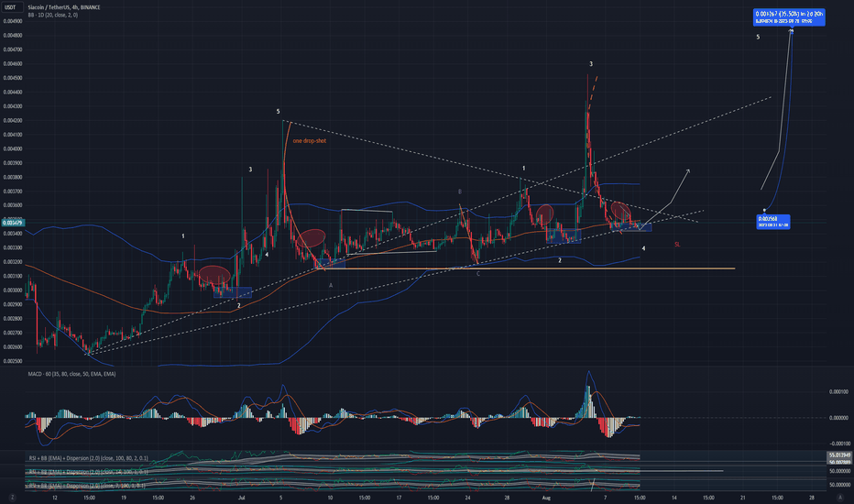Select RSI legend with close, 100, 80
The width and height of the screenshot is (854, 504).
[x=88, y=458]
